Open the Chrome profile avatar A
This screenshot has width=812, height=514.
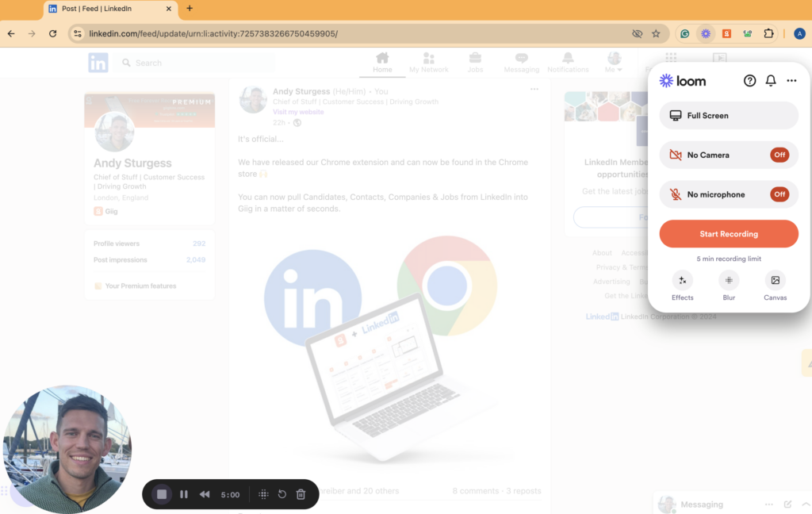tap(799, 33)
